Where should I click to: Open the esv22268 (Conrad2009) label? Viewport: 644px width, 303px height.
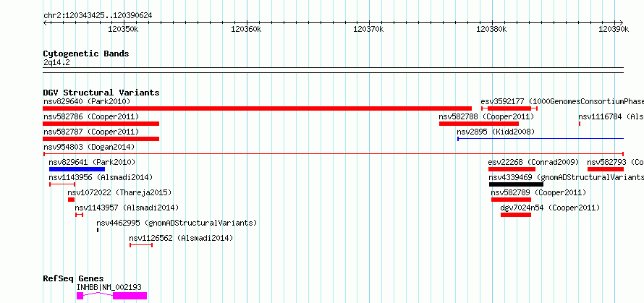coord(533,162)
